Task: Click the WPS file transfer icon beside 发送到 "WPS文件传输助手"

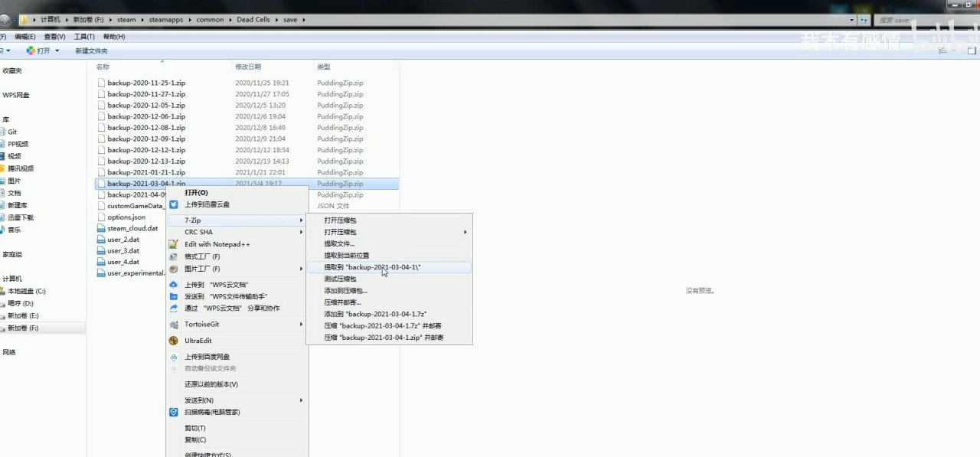Action: tap(174, 296)
